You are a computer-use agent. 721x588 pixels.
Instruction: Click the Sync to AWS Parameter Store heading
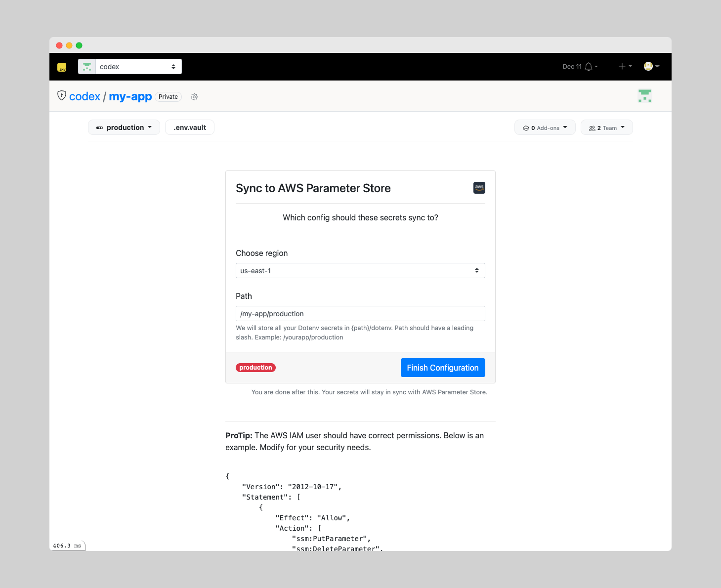click(x=313, y=188)
